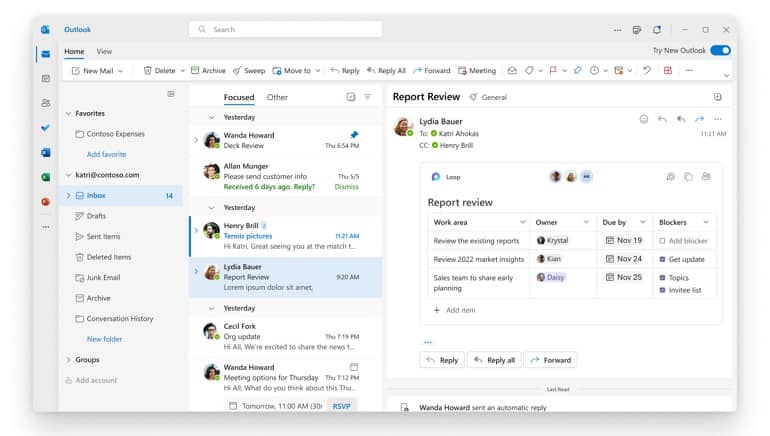Click the Undo icon in the ribbon

647,71
